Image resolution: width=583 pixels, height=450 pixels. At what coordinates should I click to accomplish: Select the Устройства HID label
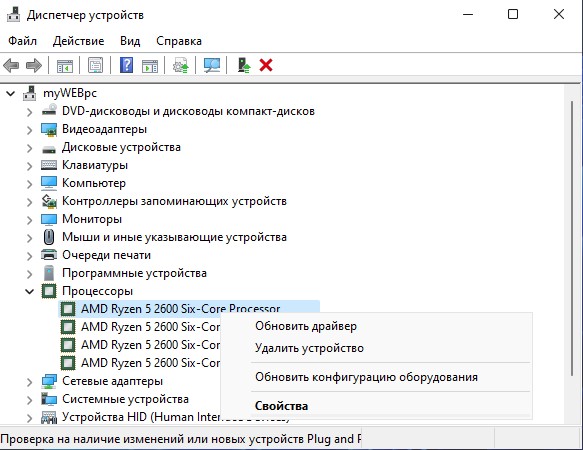click(x=141, y=417)
